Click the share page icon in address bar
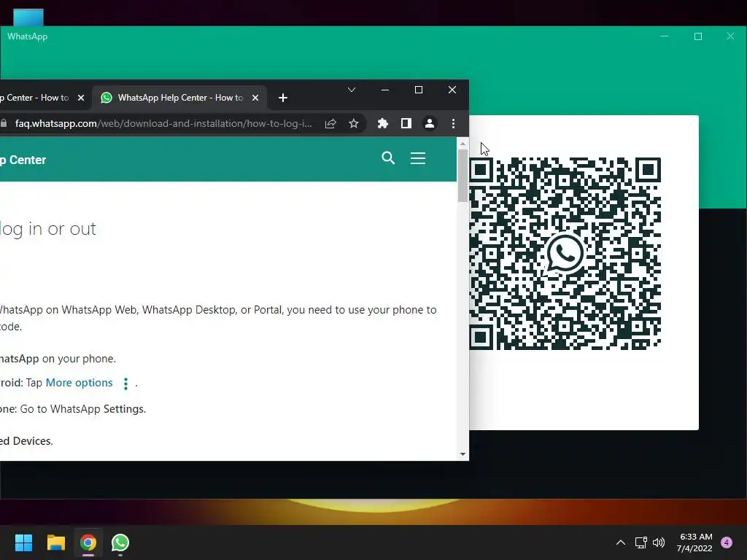Image resolution: width=747 pixels, height=560 pixels. pyautogui.click(x=330, y=124)
